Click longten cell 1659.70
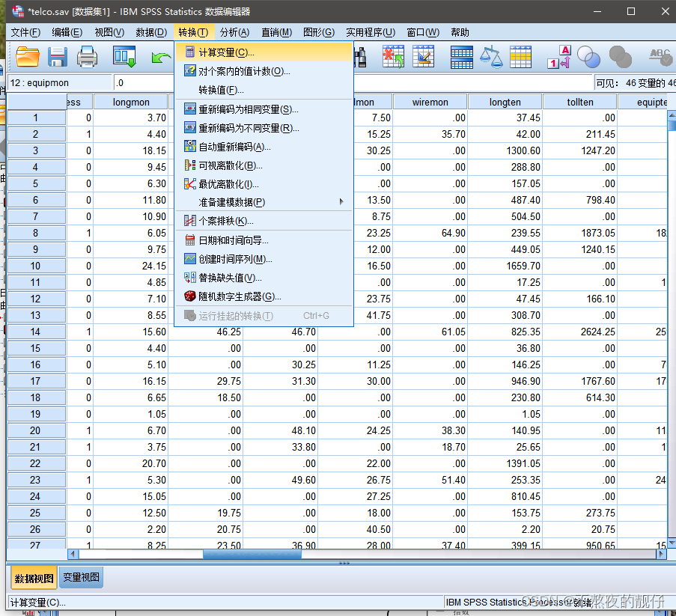 (x=505, y=266)
